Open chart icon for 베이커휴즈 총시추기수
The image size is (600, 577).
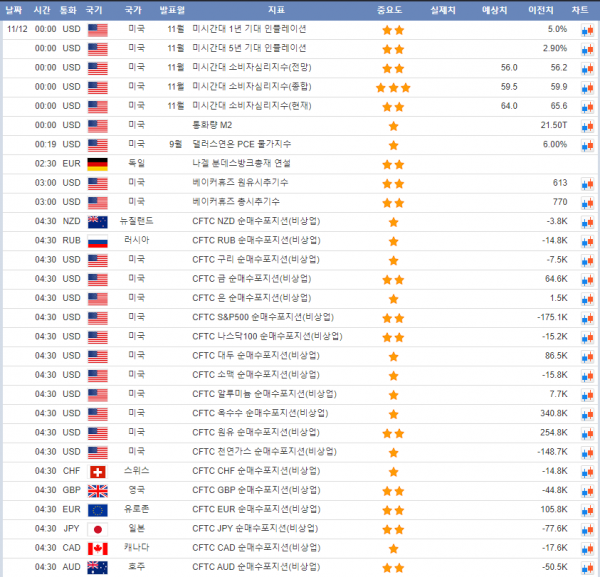click(x=587, y=203)
